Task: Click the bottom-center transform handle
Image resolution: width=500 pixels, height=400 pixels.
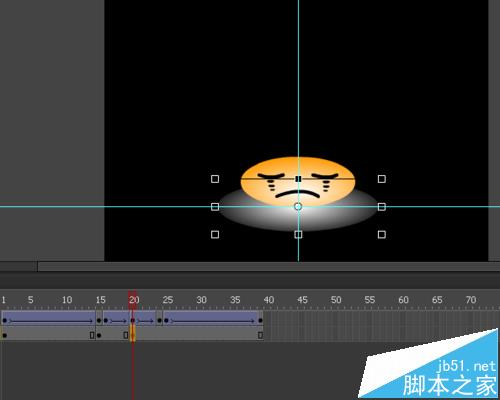Action: click(298, 235)
